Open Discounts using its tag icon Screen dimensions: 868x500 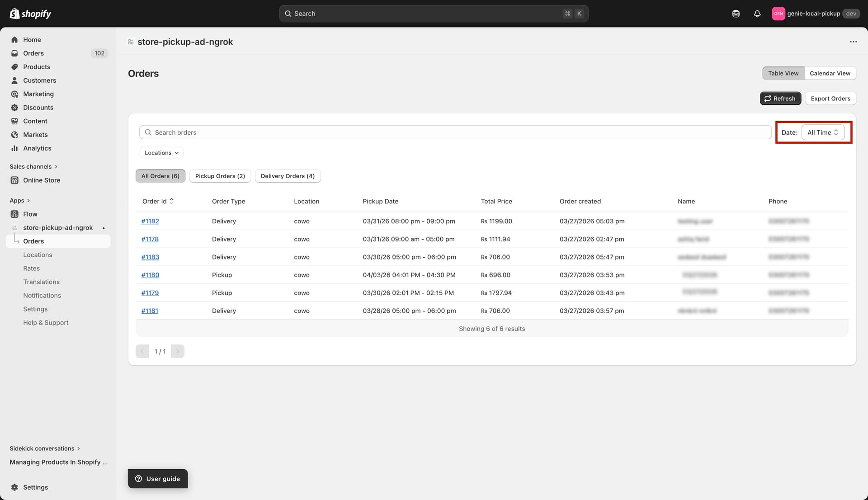pyautogui.click(x=15, y=108)
